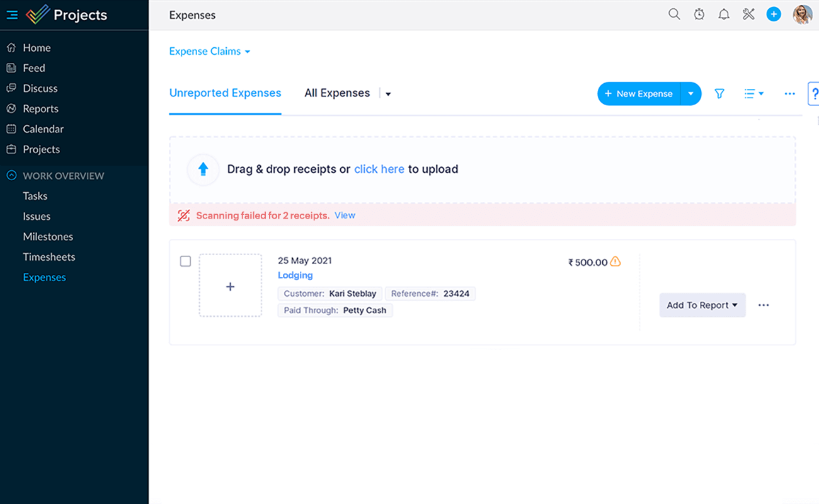Click the blue plus quick-add icon
The image size is (819, 504).
tap(774, 13)
